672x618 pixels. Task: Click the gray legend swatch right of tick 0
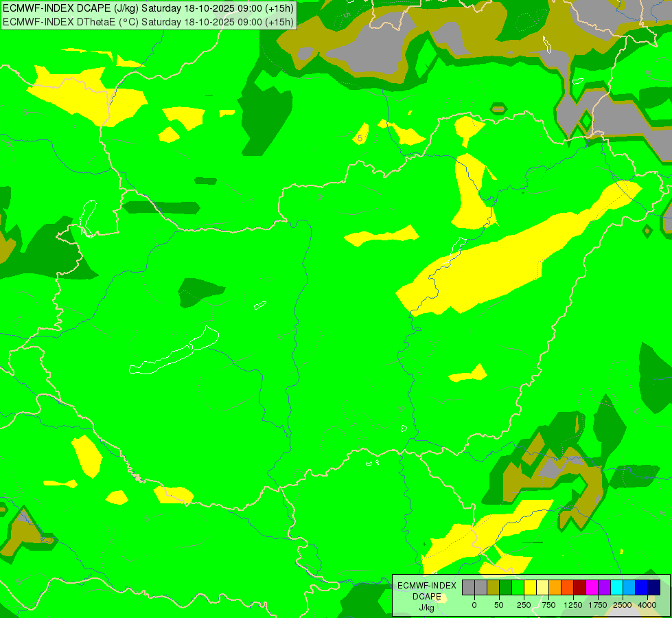(481, 588)
